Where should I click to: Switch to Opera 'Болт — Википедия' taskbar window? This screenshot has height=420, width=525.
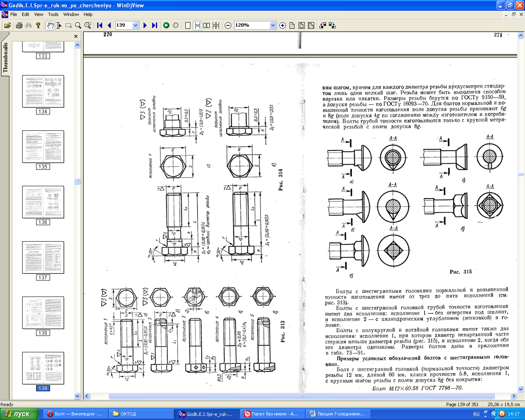pos(75,414)
